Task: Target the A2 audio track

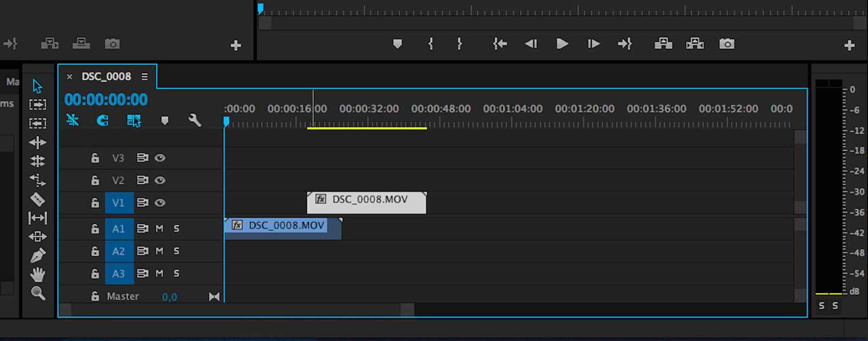Action: [119, 251]
